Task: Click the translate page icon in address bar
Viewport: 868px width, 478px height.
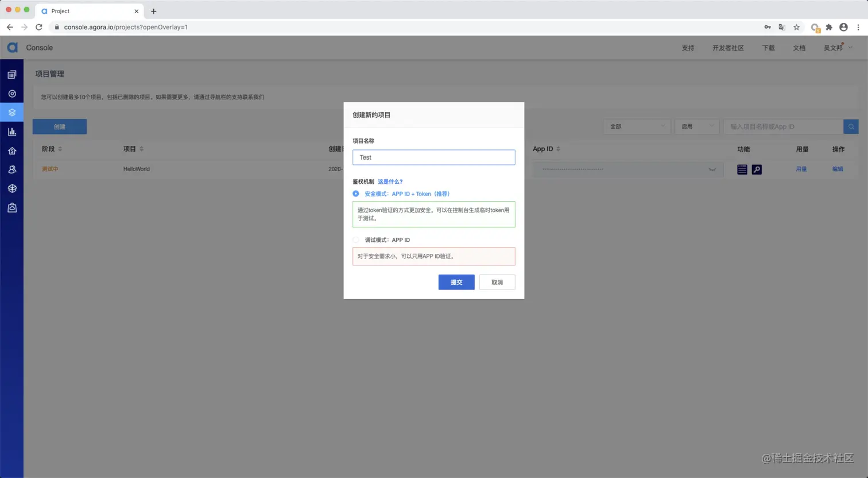Action: coord(782,27)
